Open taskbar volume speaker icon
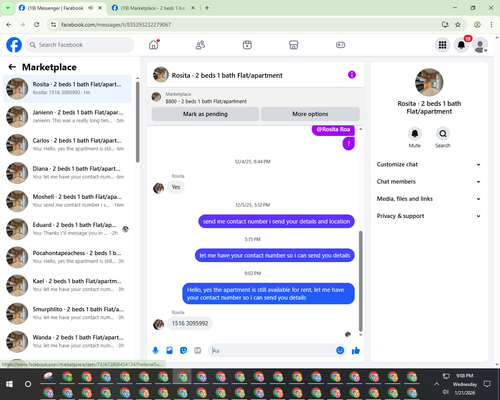 point(446,392)
